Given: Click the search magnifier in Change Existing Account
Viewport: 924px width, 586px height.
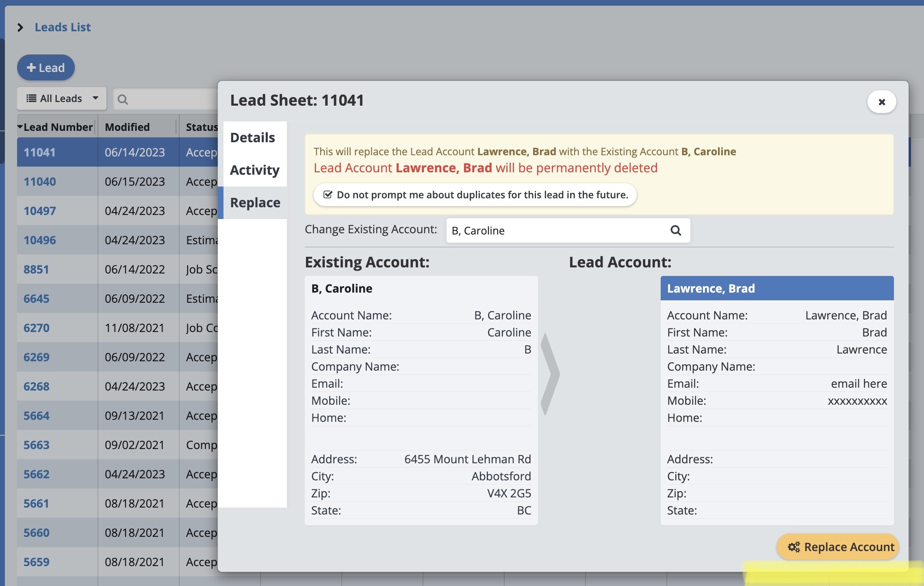Looking at the screenshot, I should click(x=675, y=230).
